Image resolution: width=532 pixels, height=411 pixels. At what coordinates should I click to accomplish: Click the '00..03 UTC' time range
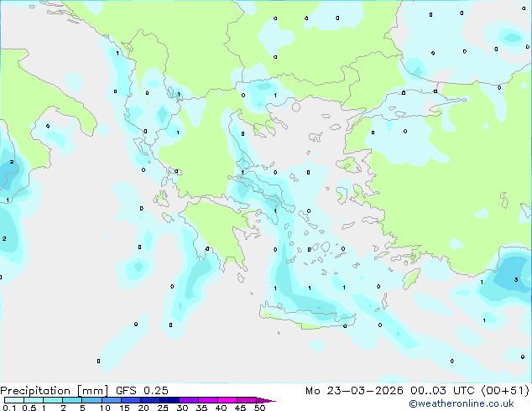pyautogui.click(x=441, y=391)
